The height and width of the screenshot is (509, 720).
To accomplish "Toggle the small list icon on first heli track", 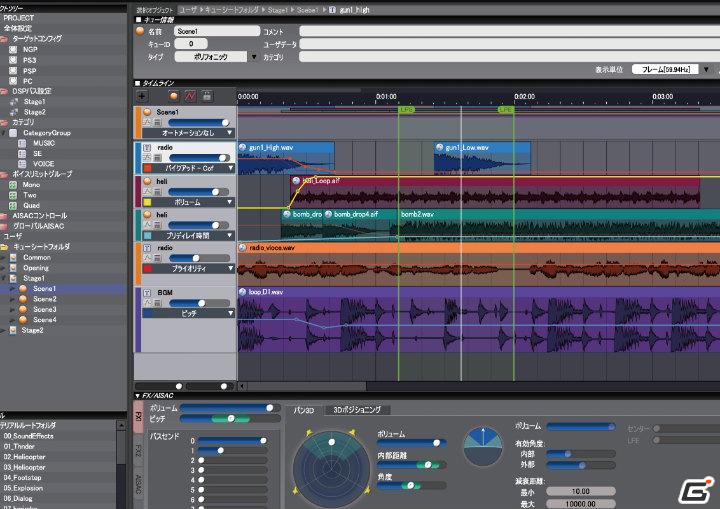I will coord(157,191).
